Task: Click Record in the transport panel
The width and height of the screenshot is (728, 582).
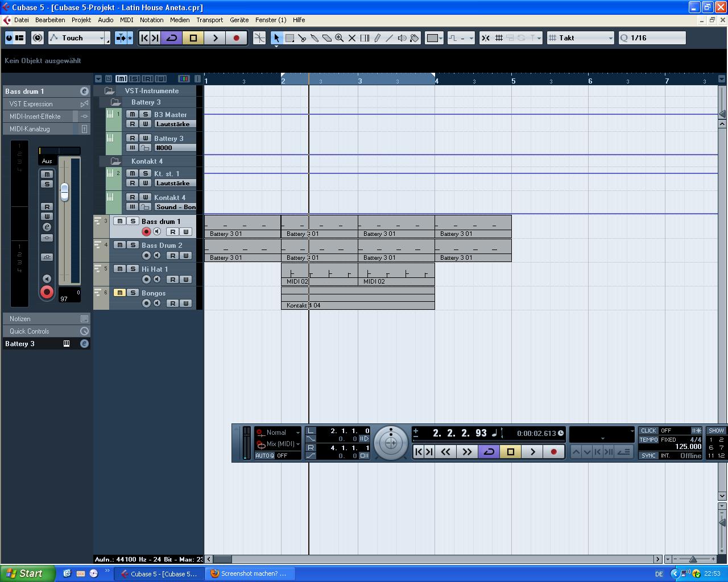Action: 554,452
